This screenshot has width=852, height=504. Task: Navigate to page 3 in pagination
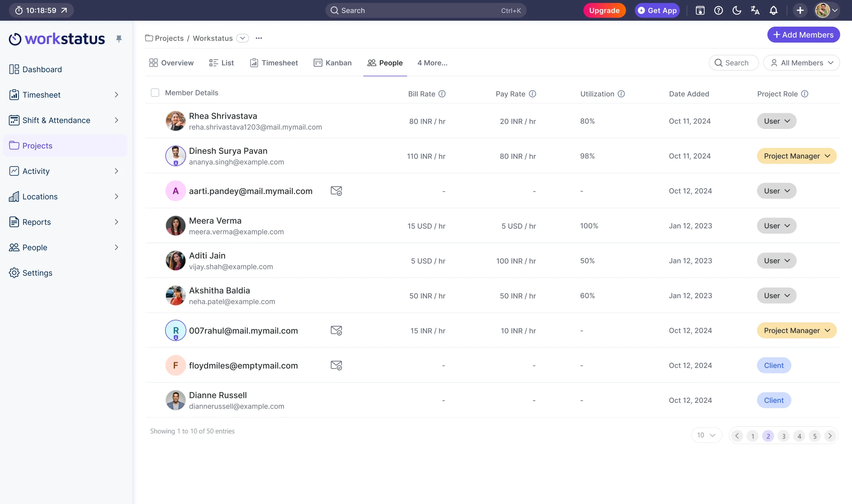tap(783, 435)
